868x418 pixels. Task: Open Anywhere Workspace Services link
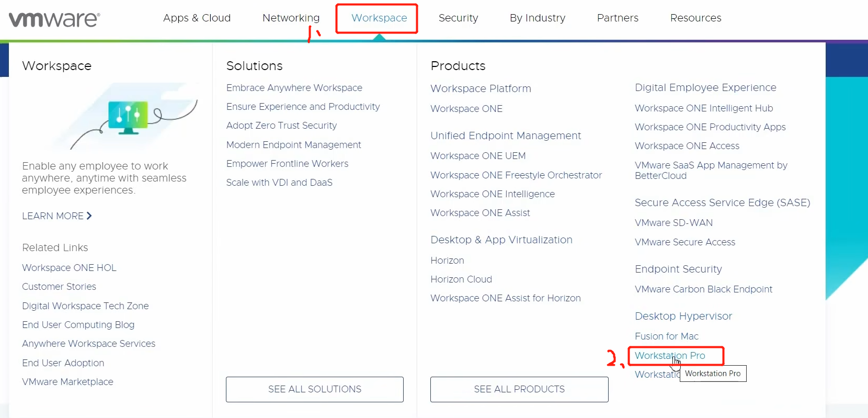(x=88, y=344)
